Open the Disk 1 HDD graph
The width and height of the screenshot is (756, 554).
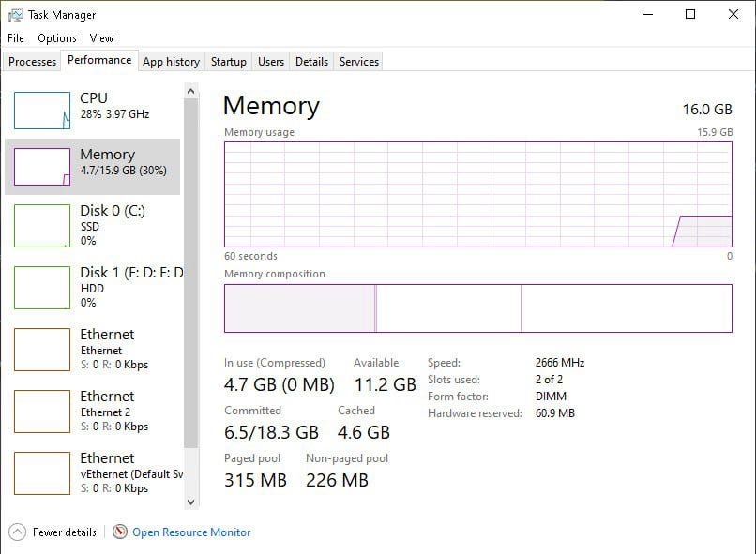42,288
